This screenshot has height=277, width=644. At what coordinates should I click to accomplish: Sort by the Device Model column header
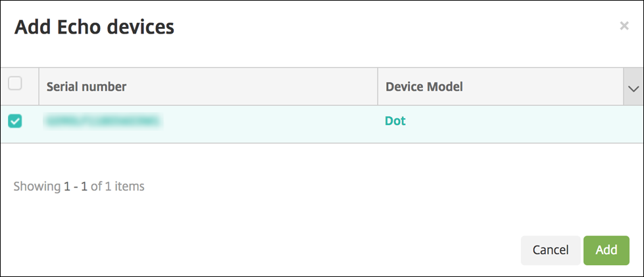pos(424,87)
